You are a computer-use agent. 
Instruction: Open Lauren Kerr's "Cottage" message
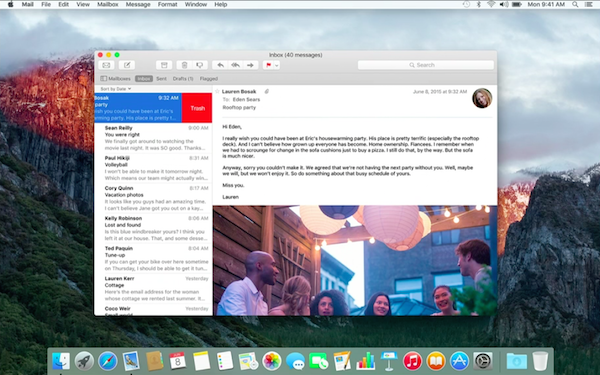(x=153, y=289)
